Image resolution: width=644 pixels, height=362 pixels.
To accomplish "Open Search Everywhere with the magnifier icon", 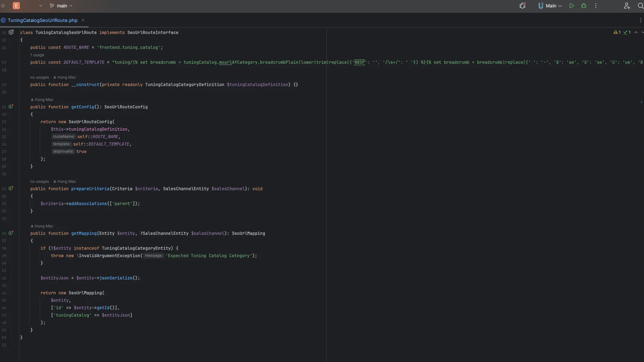I will (x=640, y=6).
